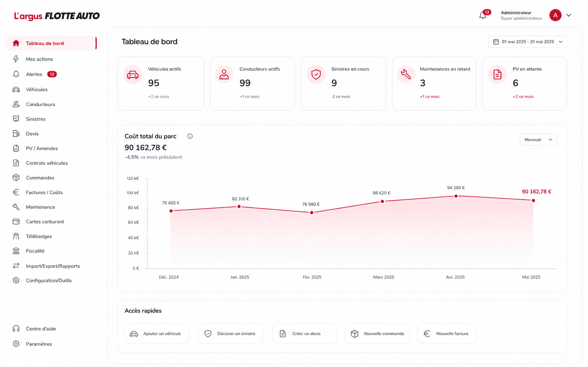The image size is (588, 367).
Task: Open the Maintenances en retard card
Action: pos(434,83)
